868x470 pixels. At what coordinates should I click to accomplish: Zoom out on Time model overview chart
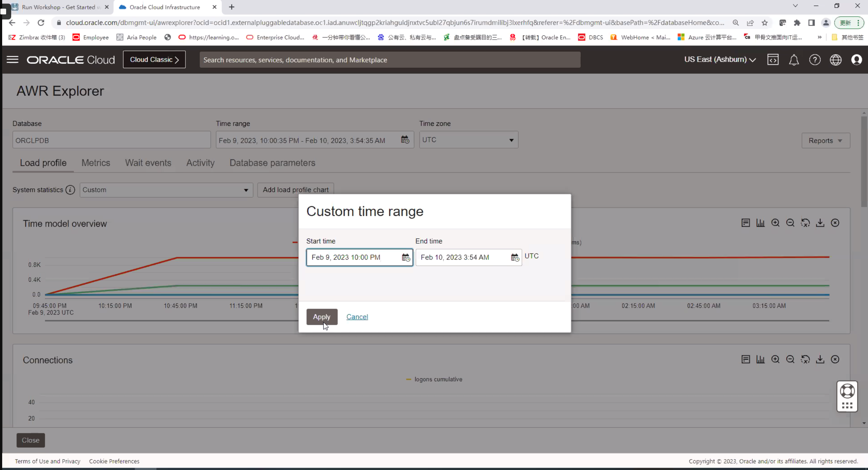click(x=790, y=223)
